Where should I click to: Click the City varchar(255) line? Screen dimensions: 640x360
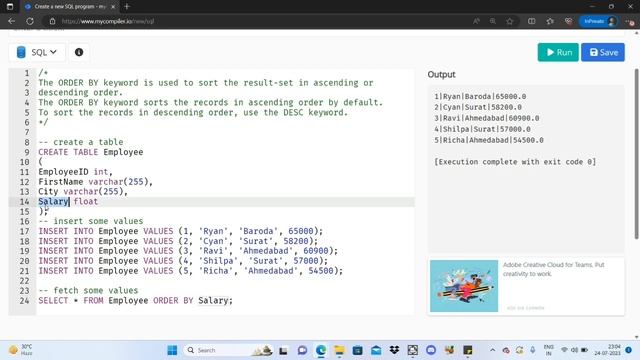83,191
